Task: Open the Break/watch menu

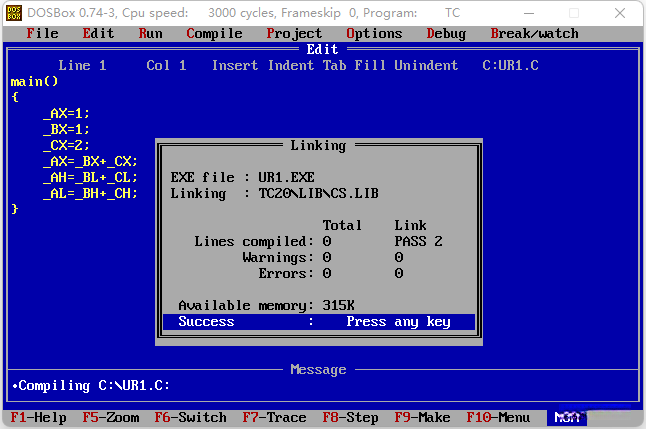Action: click(534, 33)
